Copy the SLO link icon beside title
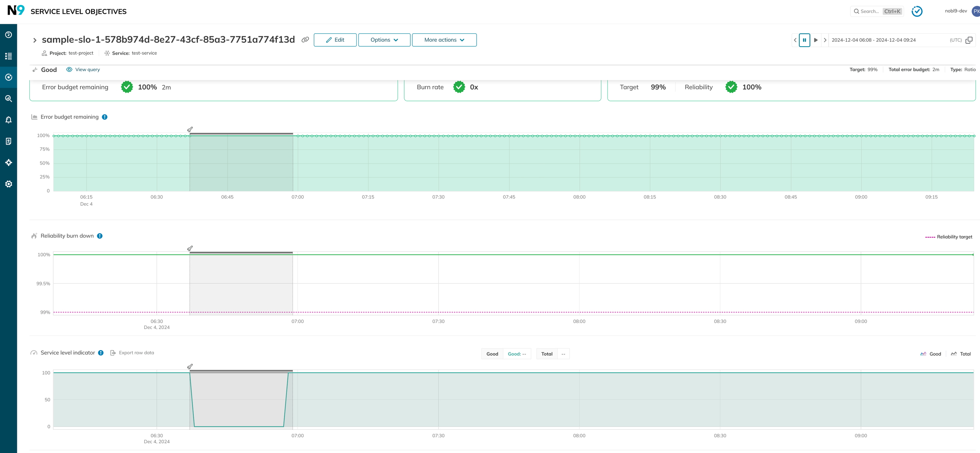Screen dimensions: 980x453 305,40
